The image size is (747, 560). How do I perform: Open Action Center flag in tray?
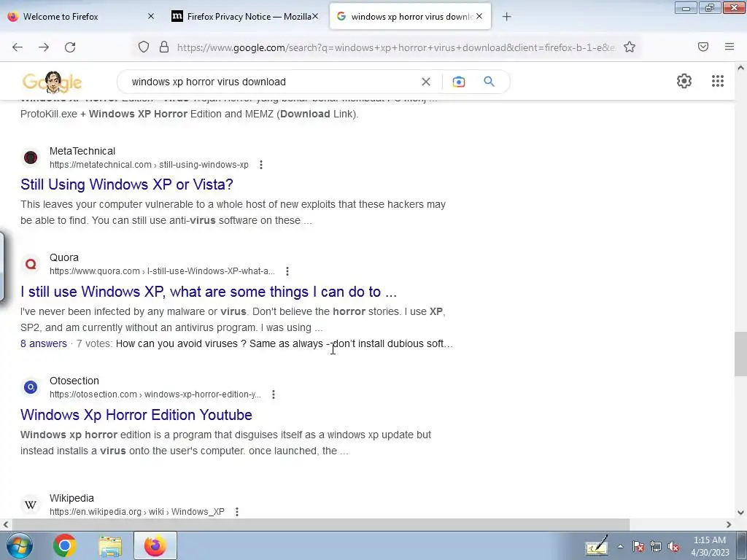pos(638,547)
